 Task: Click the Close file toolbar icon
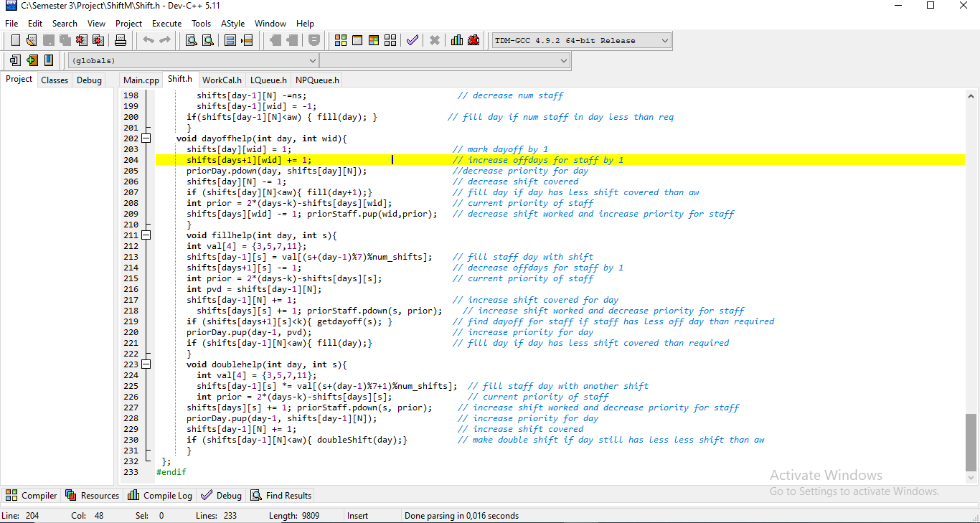pos(82,41)
